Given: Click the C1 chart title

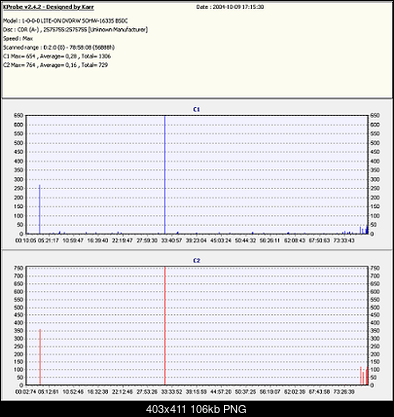Looking at the screenshot, I should pyautogui.click(x=197, y=109).
